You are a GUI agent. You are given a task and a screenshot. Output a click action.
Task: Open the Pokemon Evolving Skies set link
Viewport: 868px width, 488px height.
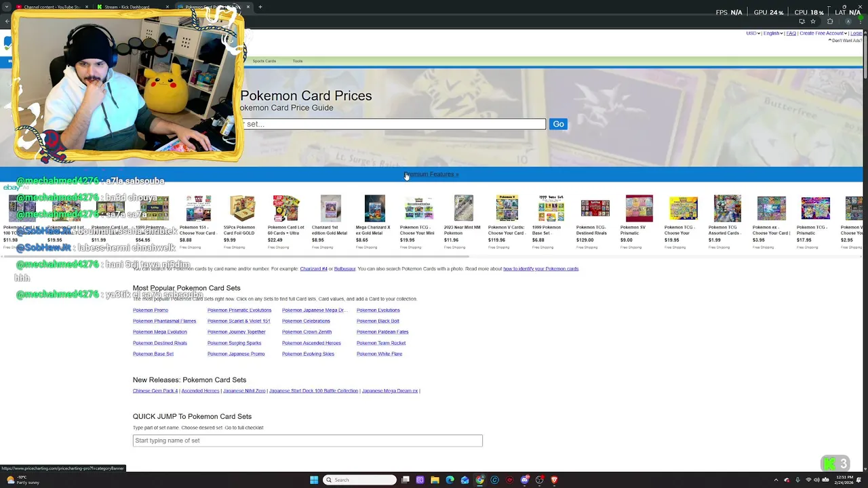click(308, 354)
